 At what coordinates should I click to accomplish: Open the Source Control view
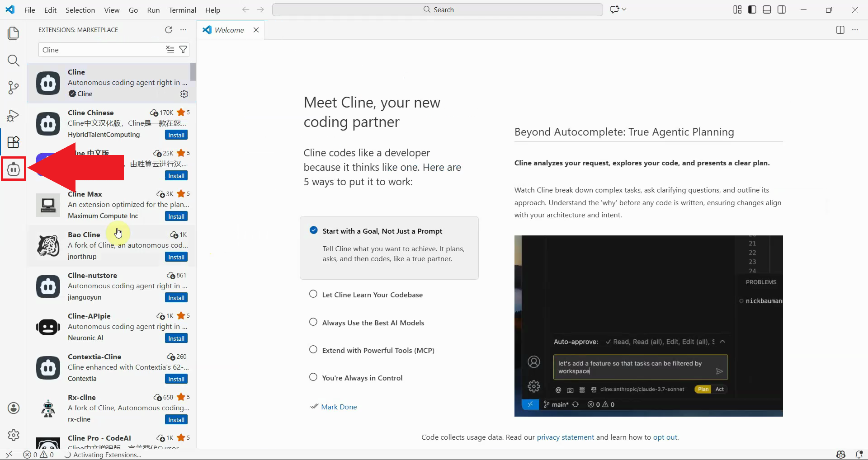coord(14,88)
